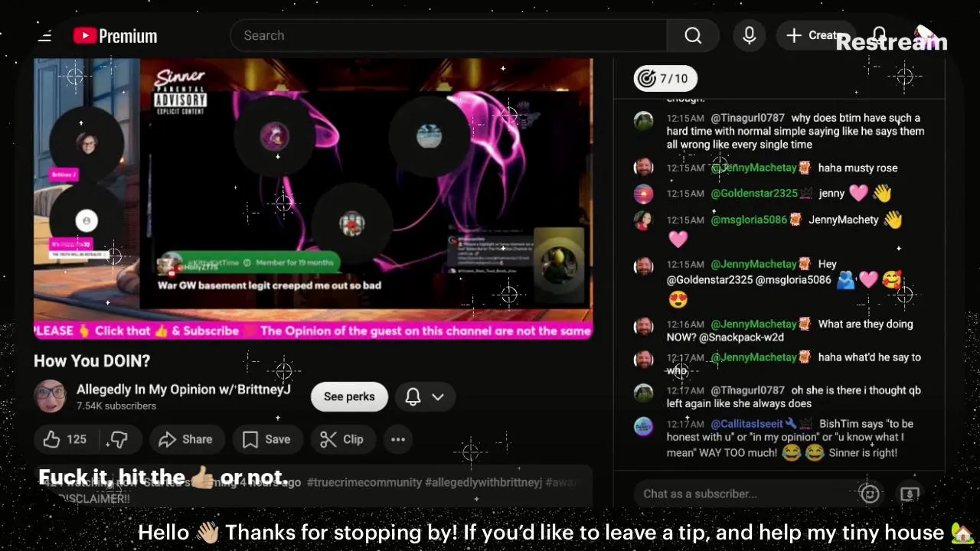This screenshot has height=551, width=980.
Task: Open Allegedly In My Opinion channel avatar
Action: pos(51,396)
